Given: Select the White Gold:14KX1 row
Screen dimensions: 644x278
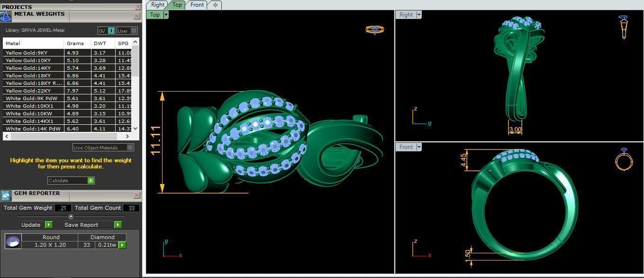Looking at the screenshot, I should click(x=67, y=121).
